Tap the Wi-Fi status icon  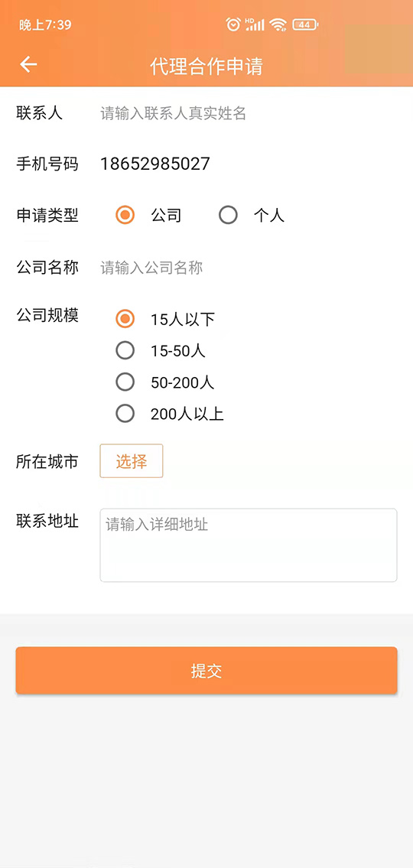(x=278, y=24)
